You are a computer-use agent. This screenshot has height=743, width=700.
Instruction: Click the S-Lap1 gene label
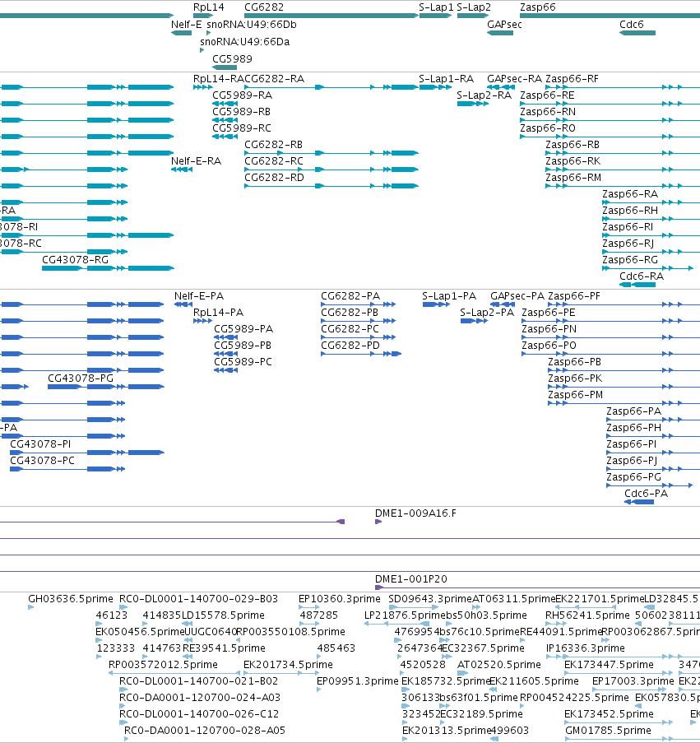tap(436, 7)
